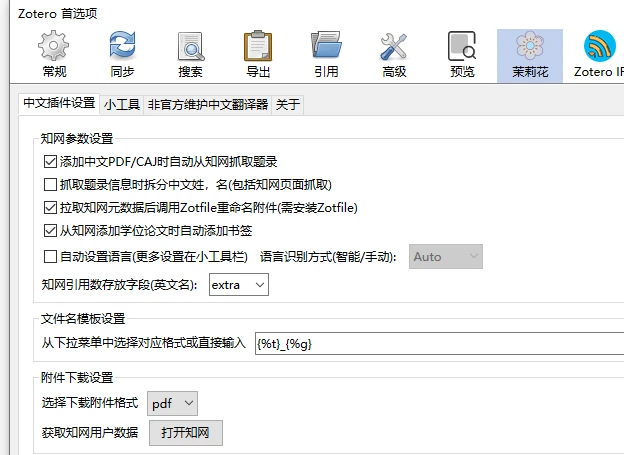
Task: Switch to the 关于 tab
Action: [x=288, y=105]
